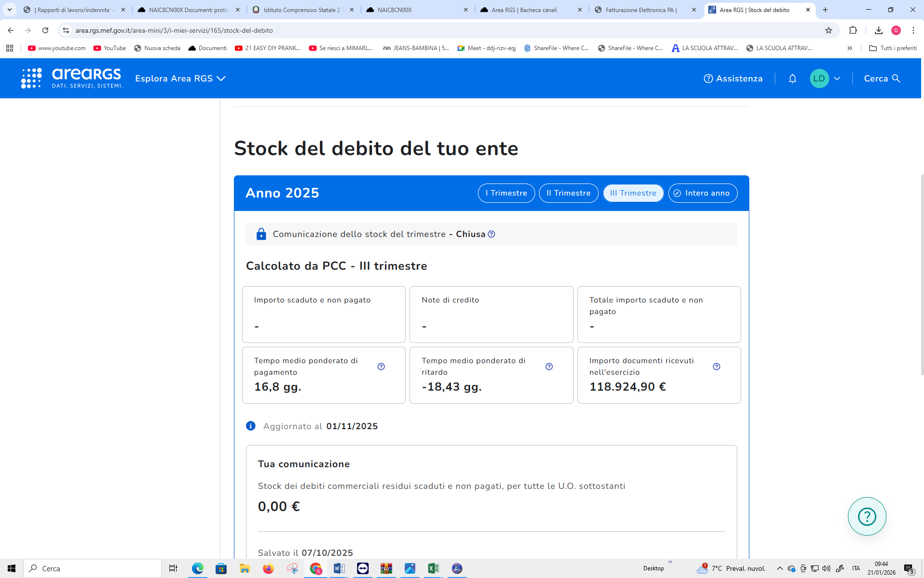Switch to Fatturazione Elettronica PA tab
This screenshot has height=578, width=924.
tap(640, 10)
